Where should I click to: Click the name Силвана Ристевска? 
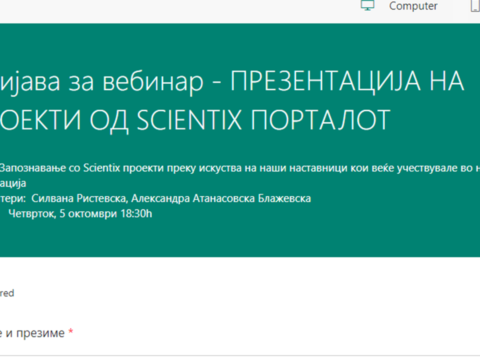coord(79,198)
